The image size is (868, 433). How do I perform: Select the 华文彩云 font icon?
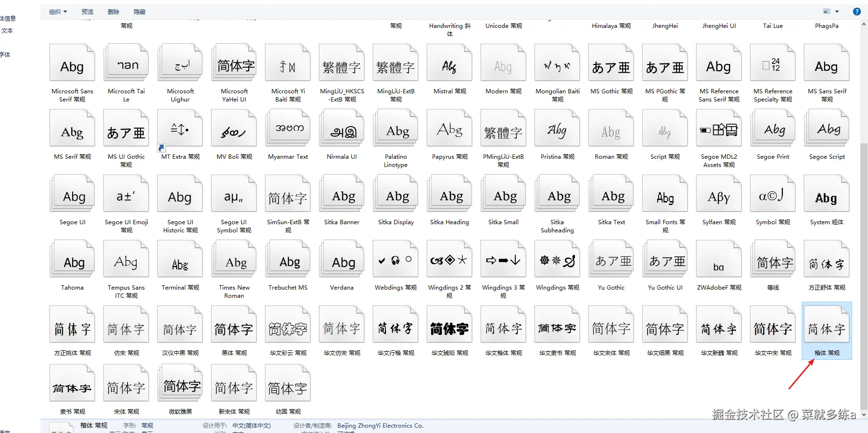pos(288,324)
